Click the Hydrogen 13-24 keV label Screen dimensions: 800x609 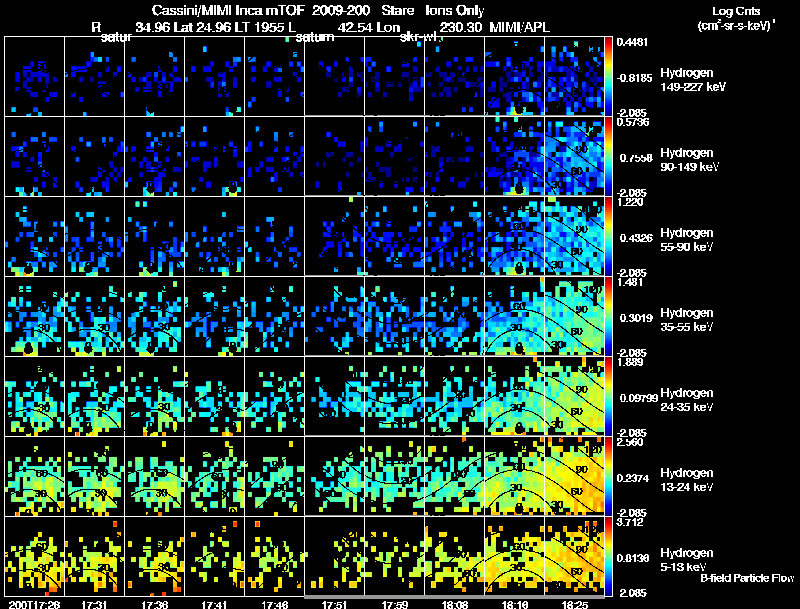tap(687, 480)
